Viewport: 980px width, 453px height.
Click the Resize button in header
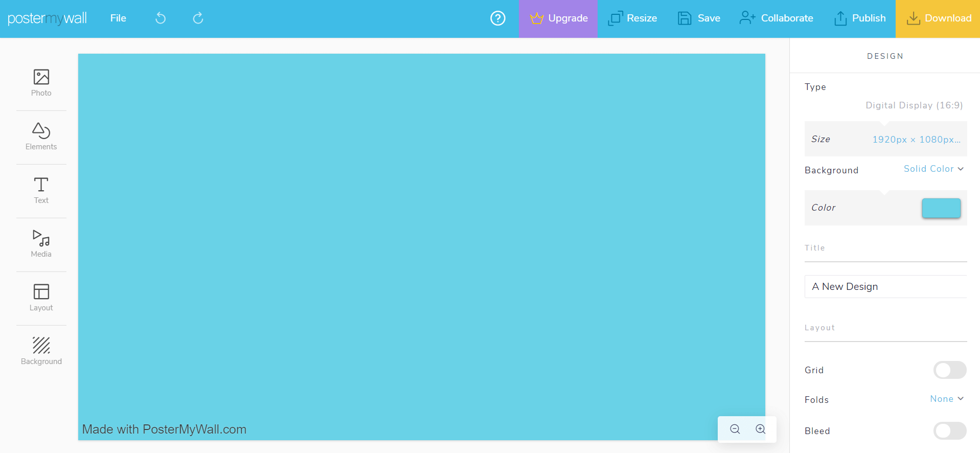coord(632,18)
